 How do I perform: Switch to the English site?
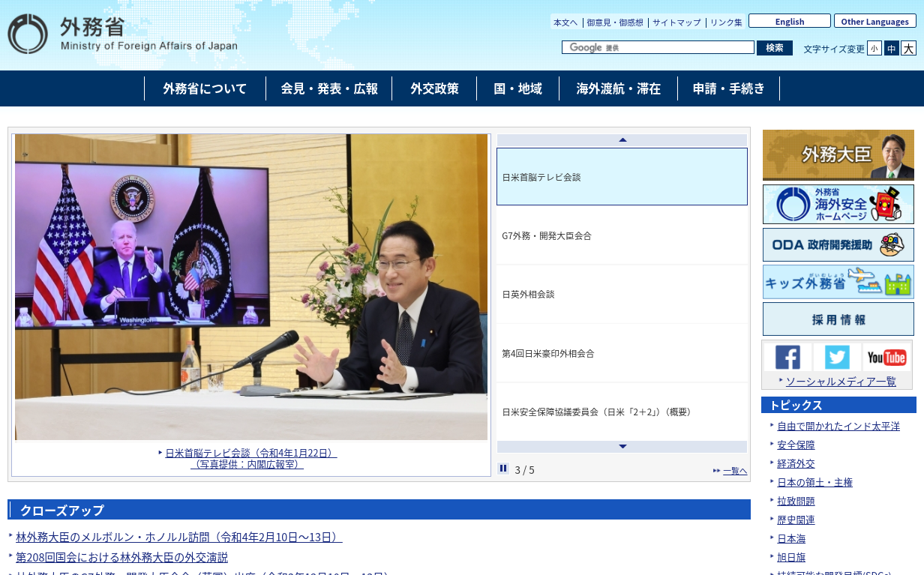click(790, 21)
